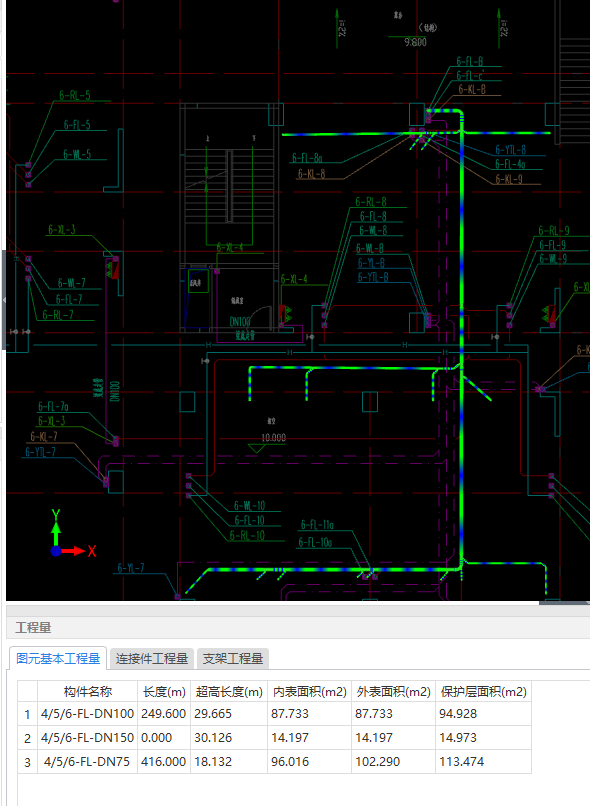Click the 6-YTL-7 label
Screen dimensions: 590x806
tap(41, 452)
